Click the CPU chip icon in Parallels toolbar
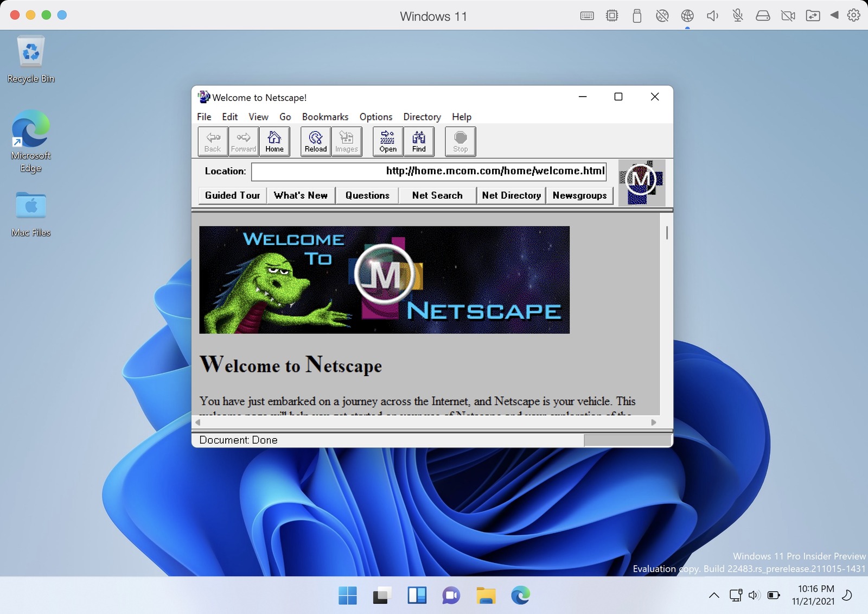Image resolution: width=868 pixels, height=614 pixels. [612, 16]
